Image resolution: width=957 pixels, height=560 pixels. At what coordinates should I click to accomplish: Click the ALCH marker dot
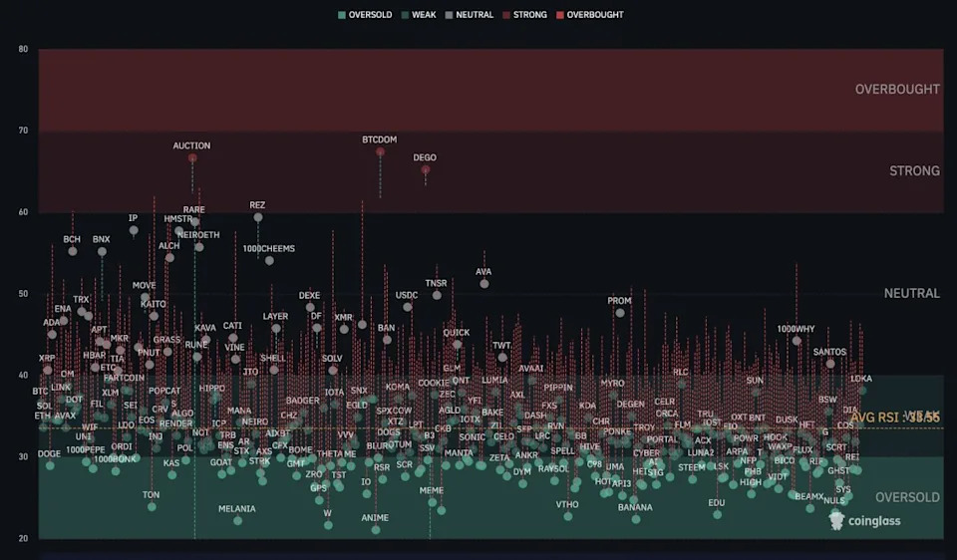coord(169,258)
